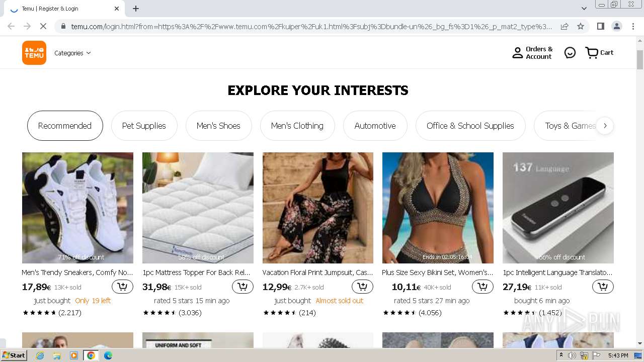Choose Office & School Supplies category

pos(470,126)
